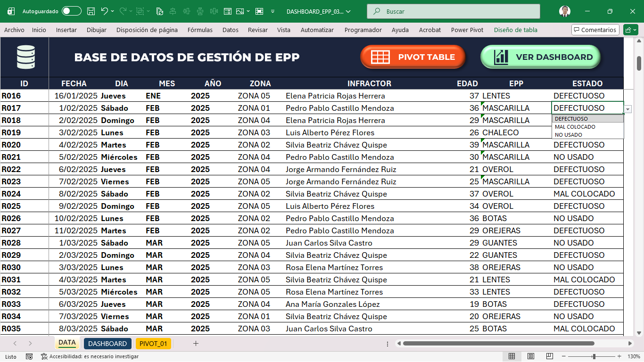The image size is (644, 362).
Task: Switch to the PIVOT_01 sheet tab
Action: pos(154,344)
